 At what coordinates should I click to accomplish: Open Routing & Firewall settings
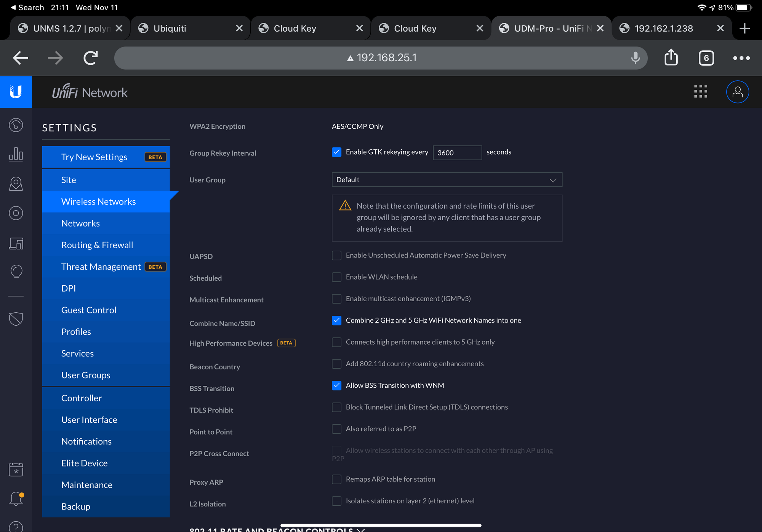coord(97,245)
